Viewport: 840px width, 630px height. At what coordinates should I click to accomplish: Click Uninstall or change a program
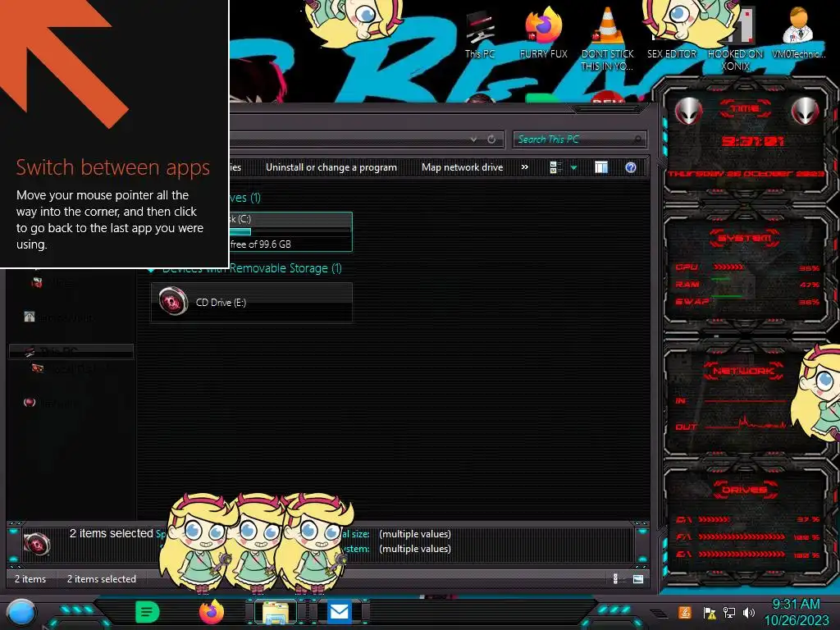(331, 167)
